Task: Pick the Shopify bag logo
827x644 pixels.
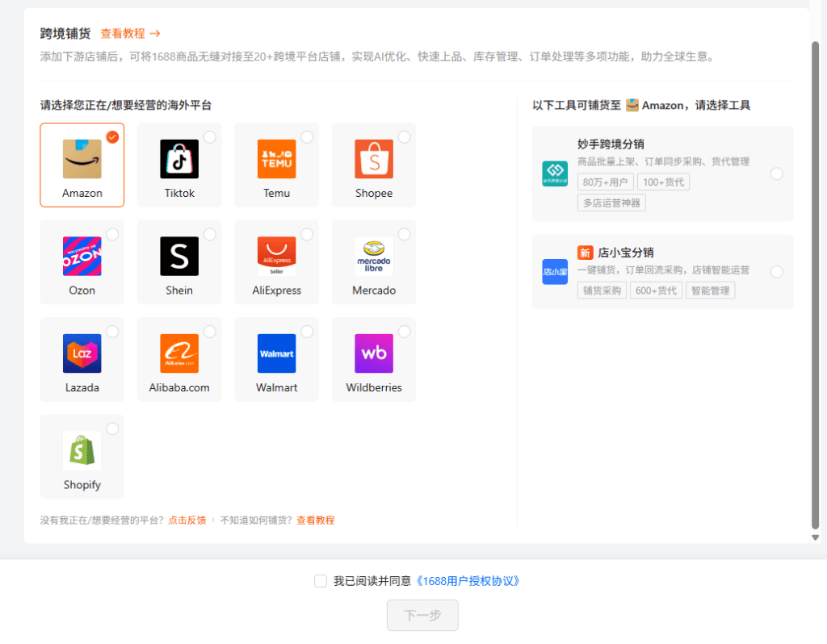Action: click(82, 450)
